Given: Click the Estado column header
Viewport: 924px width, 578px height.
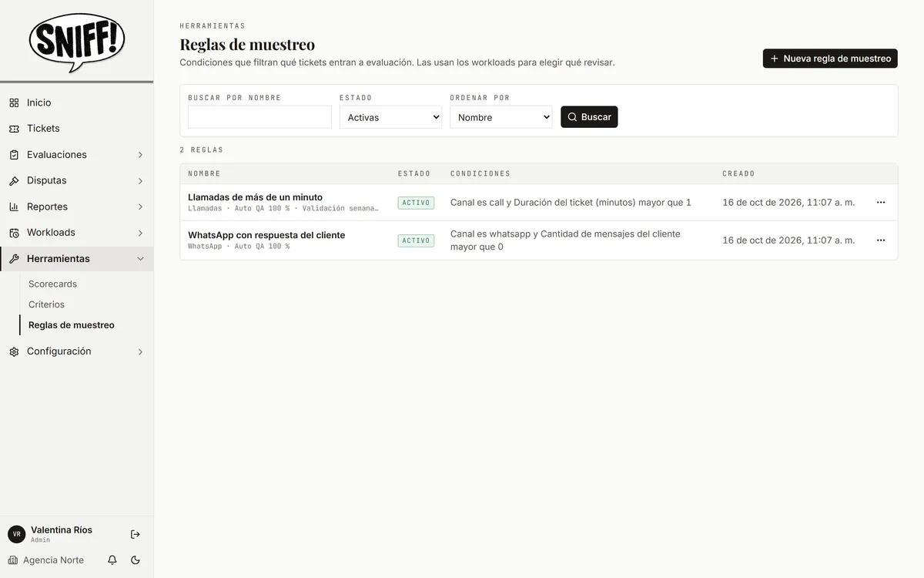Looking at the screenshot, I should pos(414,174).
